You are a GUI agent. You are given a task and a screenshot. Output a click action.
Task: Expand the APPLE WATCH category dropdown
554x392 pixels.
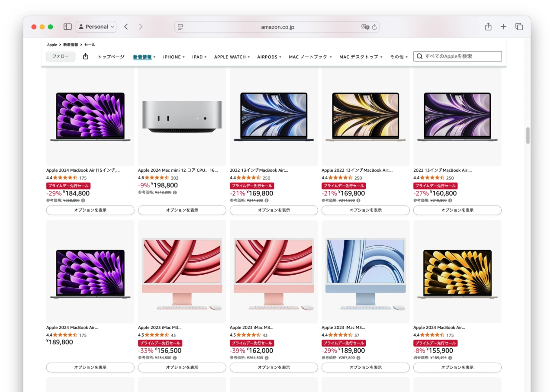(231, 56)
